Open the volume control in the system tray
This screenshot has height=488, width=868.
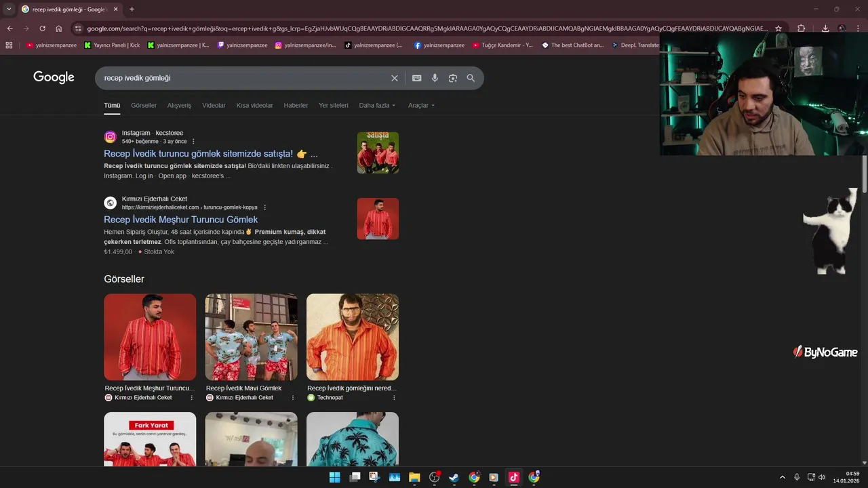(822, 477)
